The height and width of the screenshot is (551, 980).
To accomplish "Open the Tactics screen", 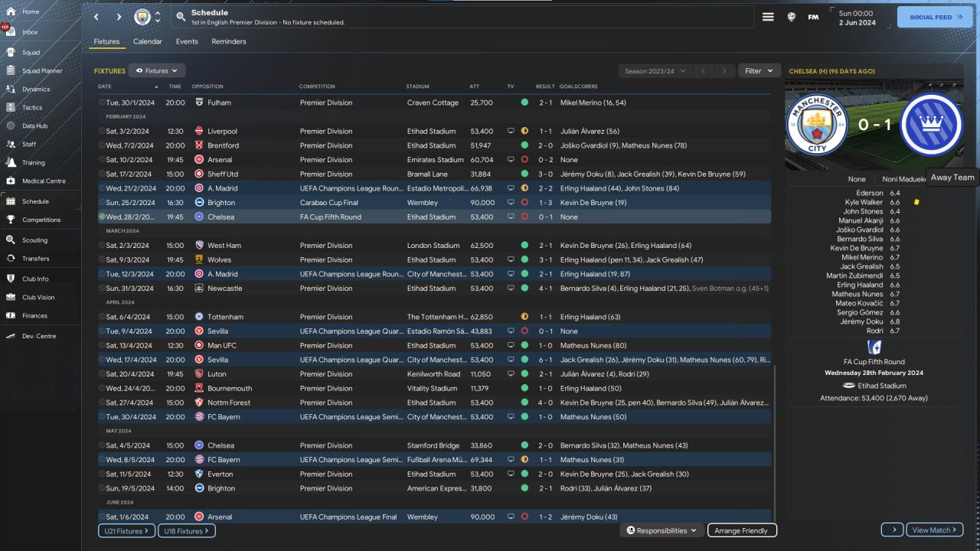I will coord(32,108).
